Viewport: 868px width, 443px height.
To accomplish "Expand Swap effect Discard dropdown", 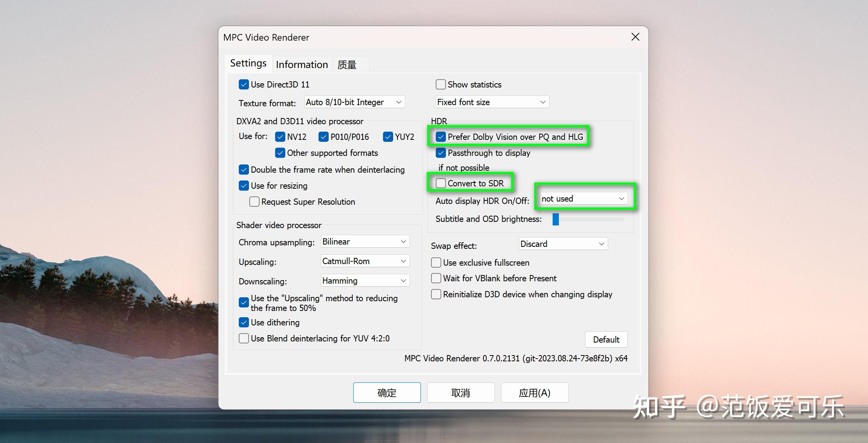I will click(x=563, y=244).
